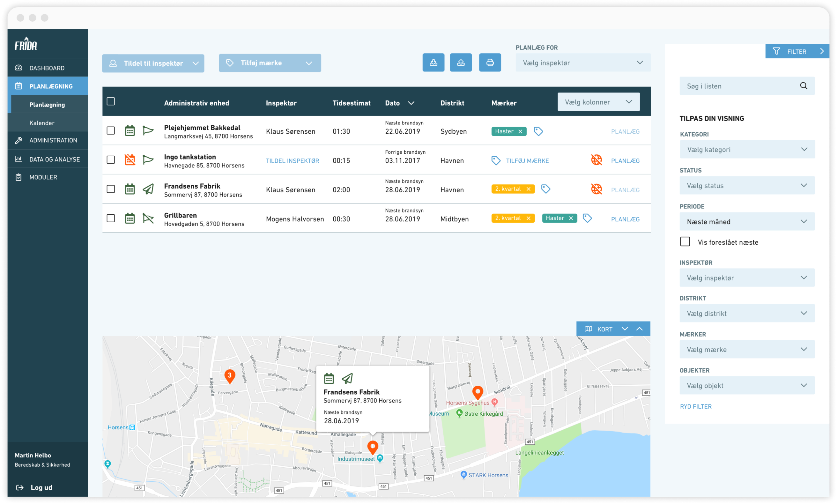Click Planlæg link for Grillbaren
837x504 pixels.
(625, 219)
